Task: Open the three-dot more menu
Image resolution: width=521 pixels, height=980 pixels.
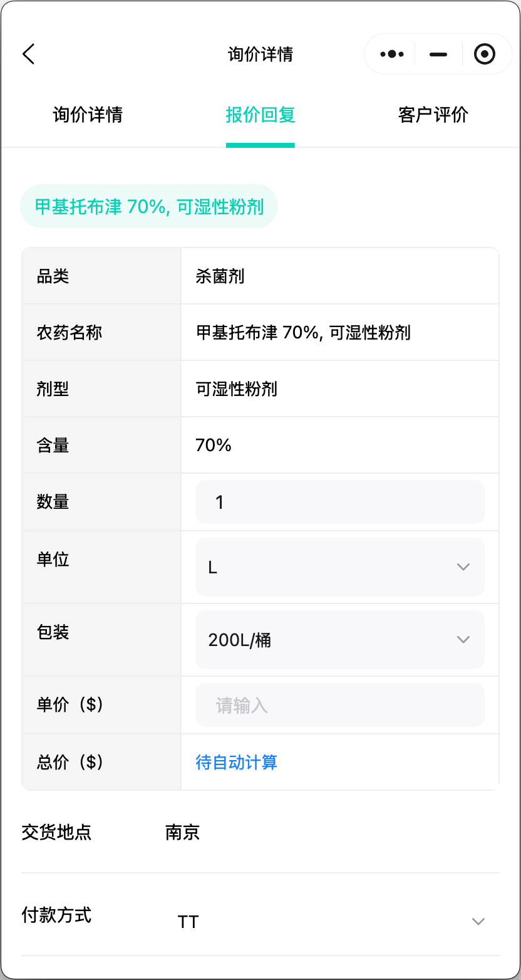Action: click(x=392, y=55)
